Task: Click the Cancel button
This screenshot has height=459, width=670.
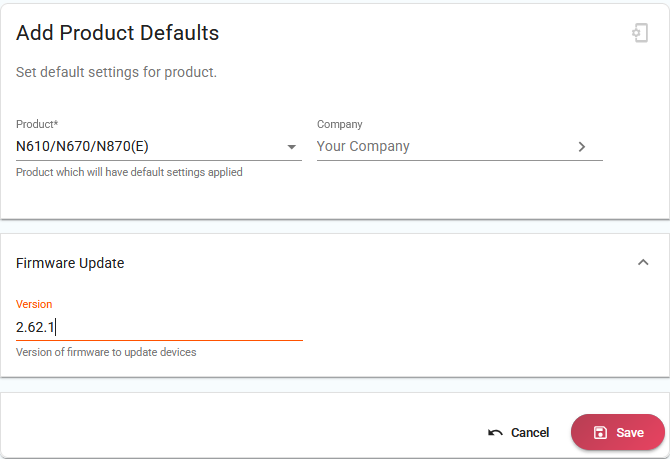Action: 518,433
